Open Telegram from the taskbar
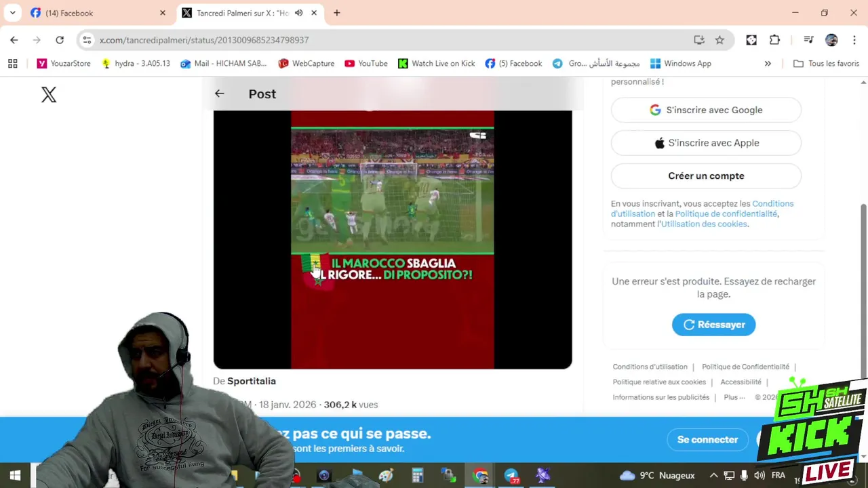The image size is (868, 488). (512, 476)
